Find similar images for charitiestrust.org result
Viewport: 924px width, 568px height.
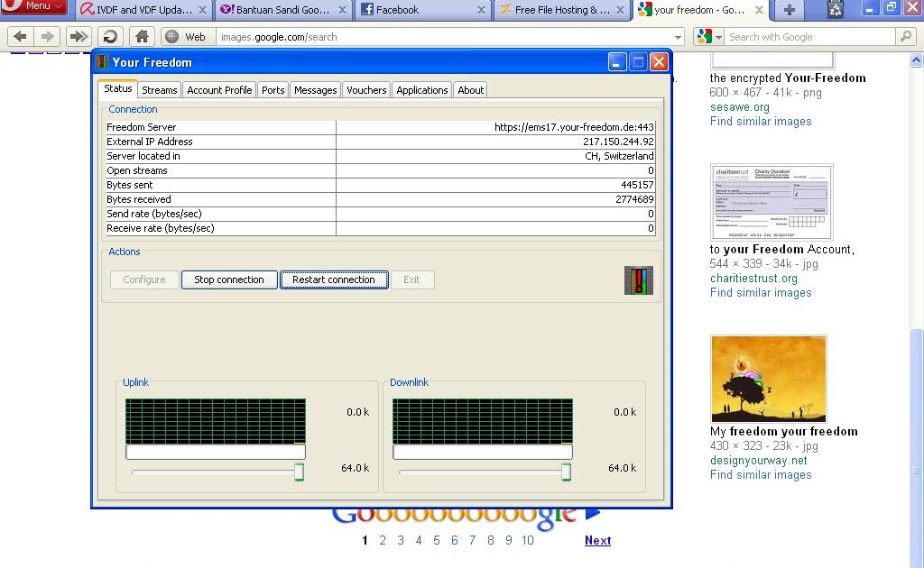coord(761,292)
